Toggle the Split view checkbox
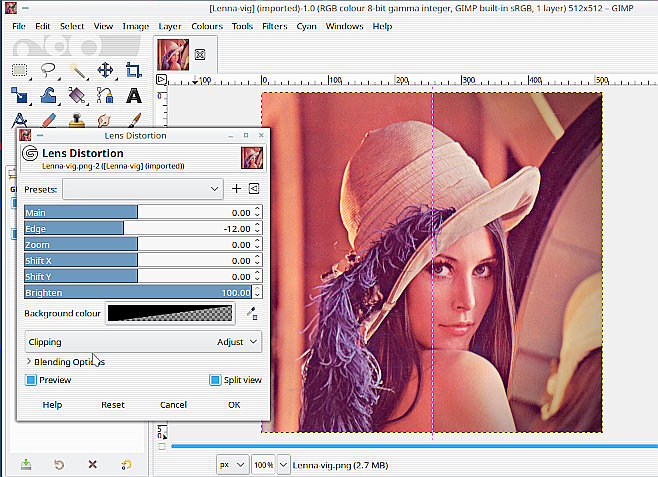658x477 pixels. [215, 380]
